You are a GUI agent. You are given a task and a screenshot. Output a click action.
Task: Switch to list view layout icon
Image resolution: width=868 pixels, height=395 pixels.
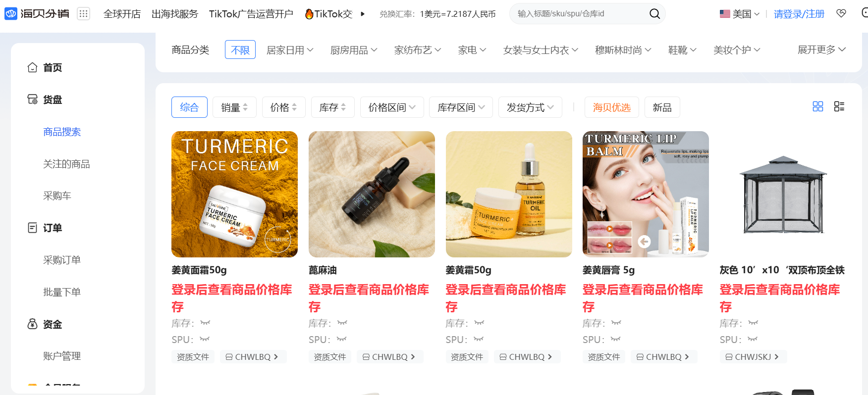click(839, 106)
